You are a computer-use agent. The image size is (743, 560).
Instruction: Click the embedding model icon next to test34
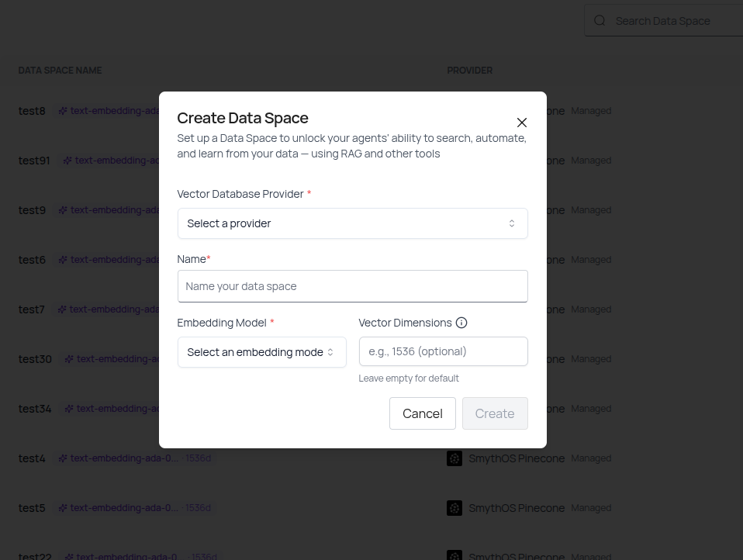(x=69, y=409)
